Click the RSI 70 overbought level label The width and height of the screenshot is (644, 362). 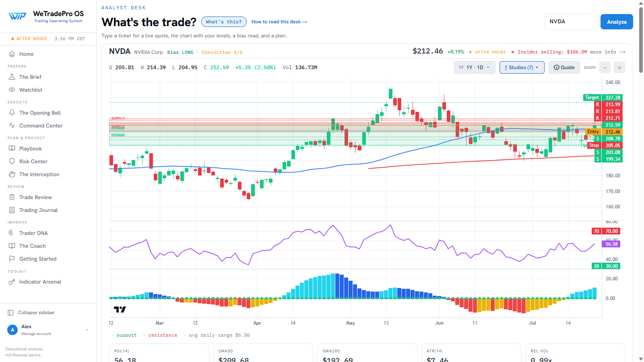point(606,231)
